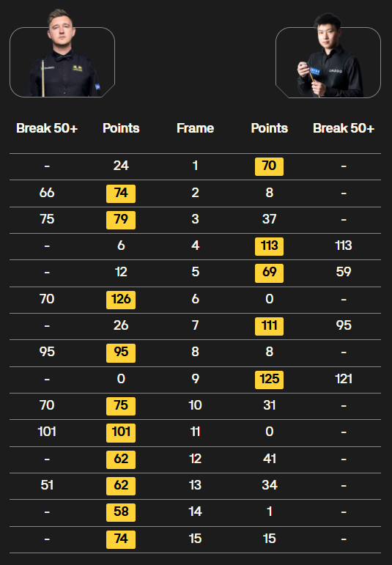The height and width of the screenshot is (565, 392).
Task: Click the right Break 50+ column header
Action: click(344, 128)
